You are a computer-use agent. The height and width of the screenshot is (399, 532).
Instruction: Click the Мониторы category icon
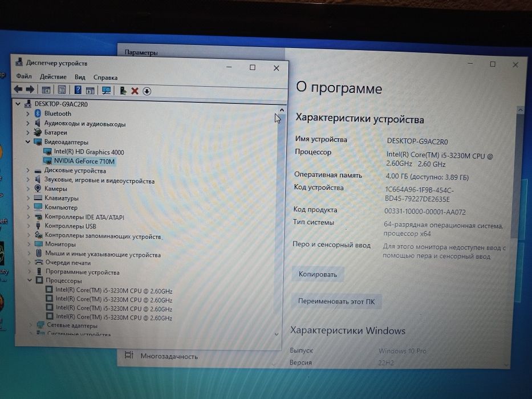(39, 244)
